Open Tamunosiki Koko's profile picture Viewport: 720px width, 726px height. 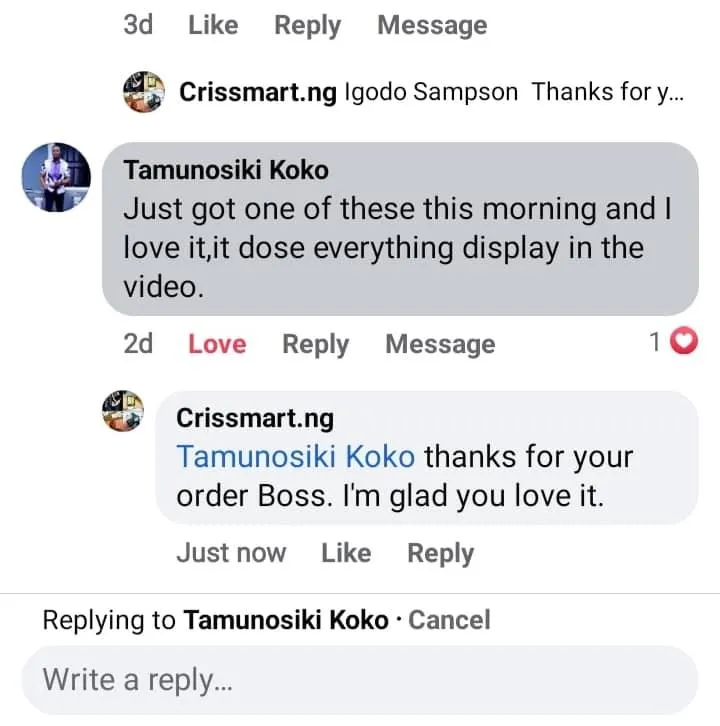click(x=56, y=177)
